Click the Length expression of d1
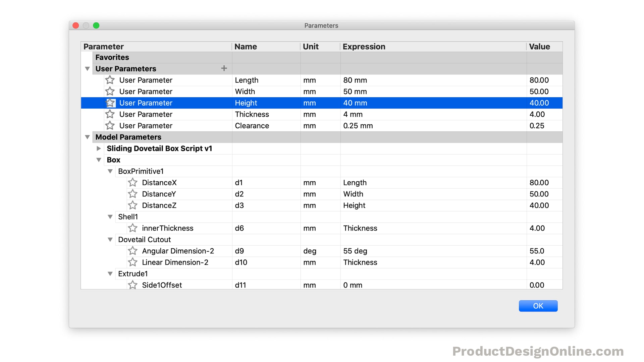Screen dimensions: 644x362 [x=433, y=183]
